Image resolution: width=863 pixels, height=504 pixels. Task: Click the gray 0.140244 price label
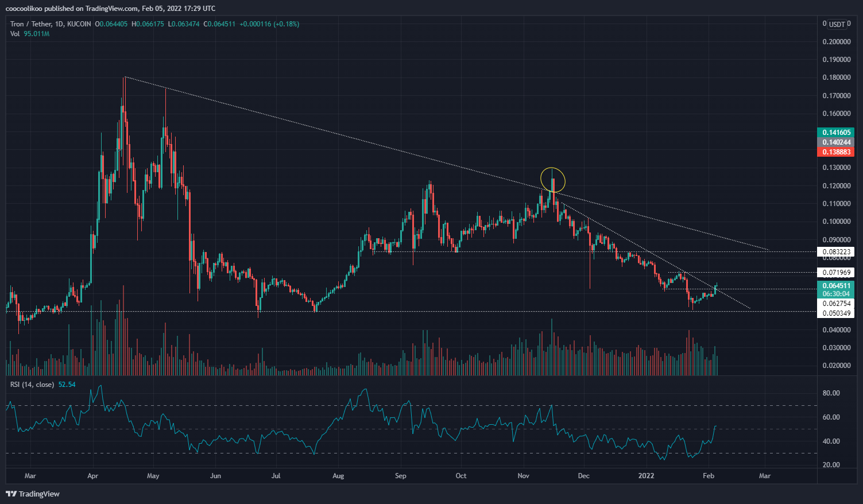coord(836,142)
